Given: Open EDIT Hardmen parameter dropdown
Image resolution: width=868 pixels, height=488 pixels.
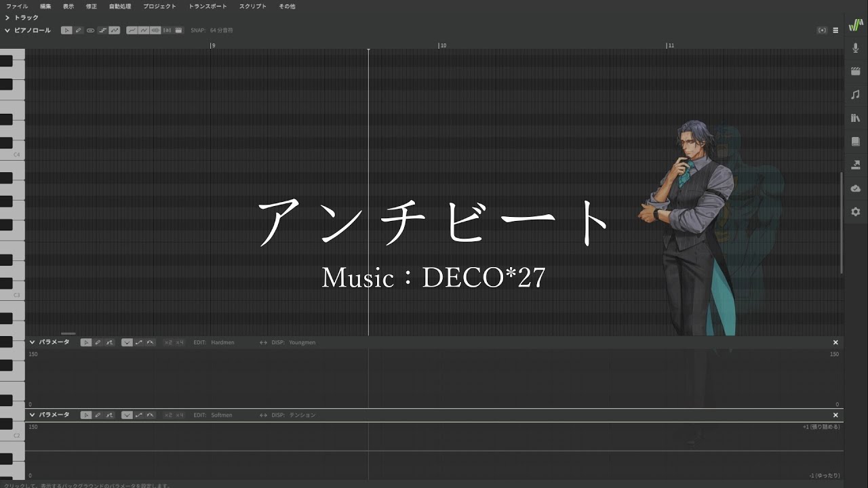Looking at the screenshot, I should pos(222,342).
